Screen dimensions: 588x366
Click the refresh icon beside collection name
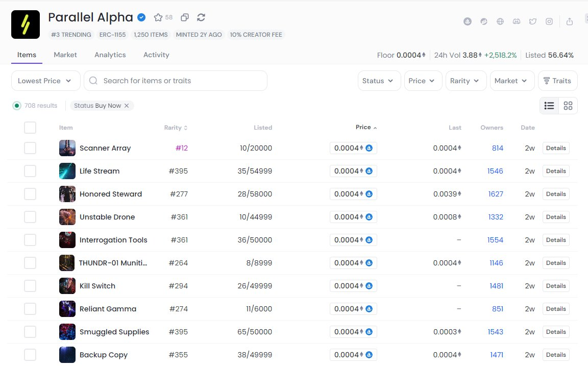click(x=201, y=17)
